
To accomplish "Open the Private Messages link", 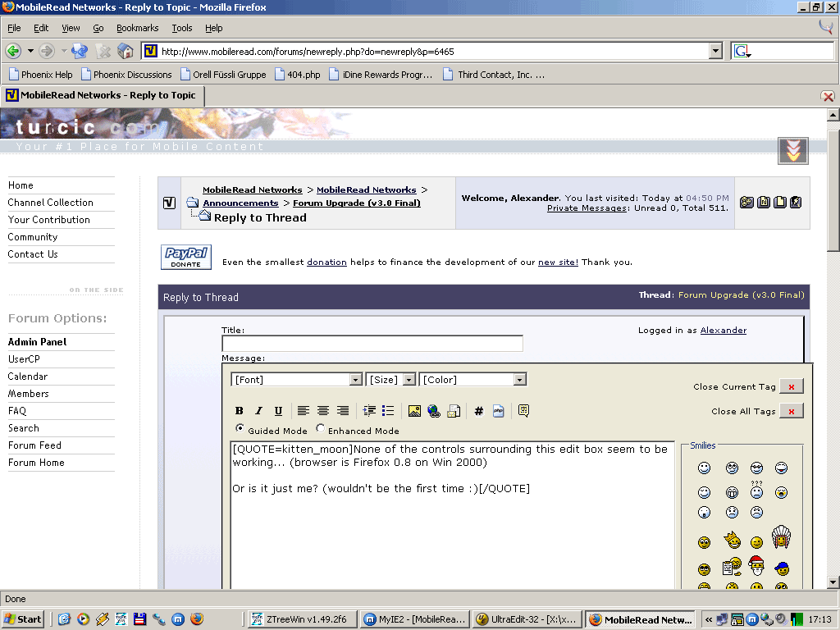I will (587, 208).
